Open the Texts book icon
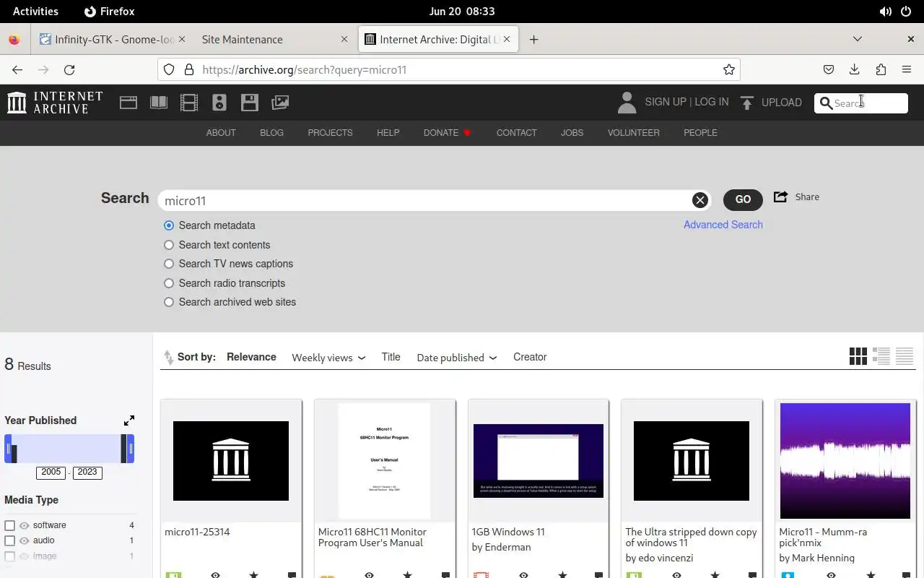This screenshot has width=924, height=578. tap(159, 103)
